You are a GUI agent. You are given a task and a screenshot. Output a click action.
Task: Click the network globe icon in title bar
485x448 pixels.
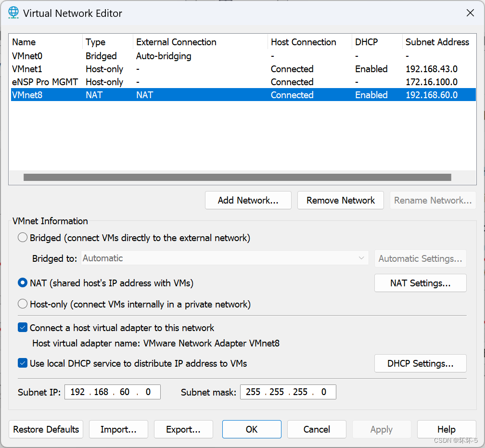(x=13, y=13)
